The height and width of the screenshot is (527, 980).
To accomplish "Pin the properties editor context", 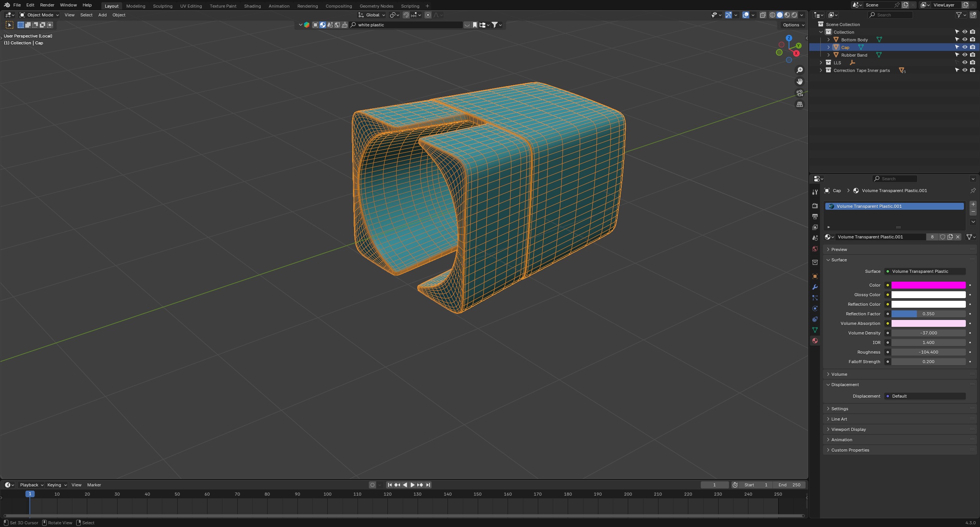I will click(973, 191).
